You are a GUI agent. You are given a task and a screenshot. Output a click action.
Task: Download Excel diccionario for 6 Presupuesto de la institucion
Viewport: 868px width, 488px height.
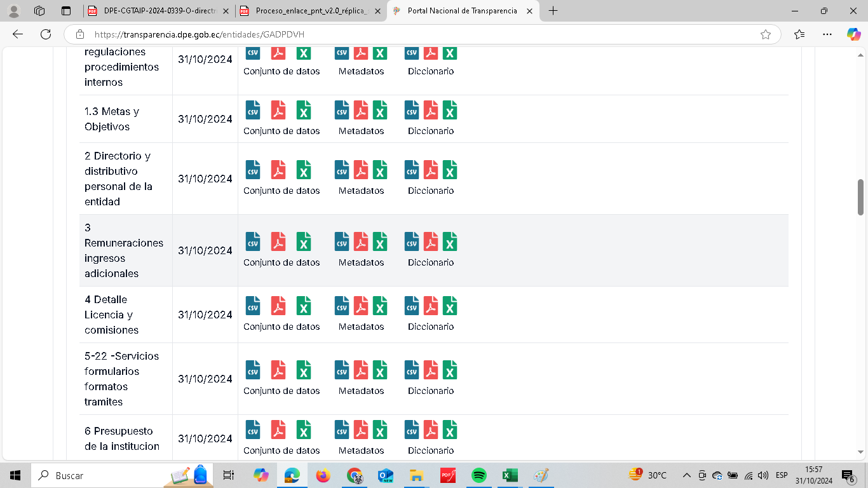[450, 430]
